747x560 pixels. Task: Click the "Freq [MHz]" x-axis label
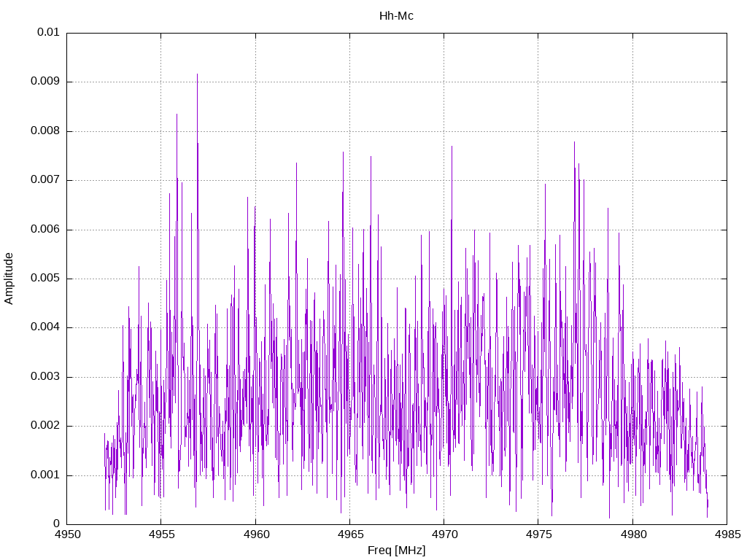(x=396, y=551)
